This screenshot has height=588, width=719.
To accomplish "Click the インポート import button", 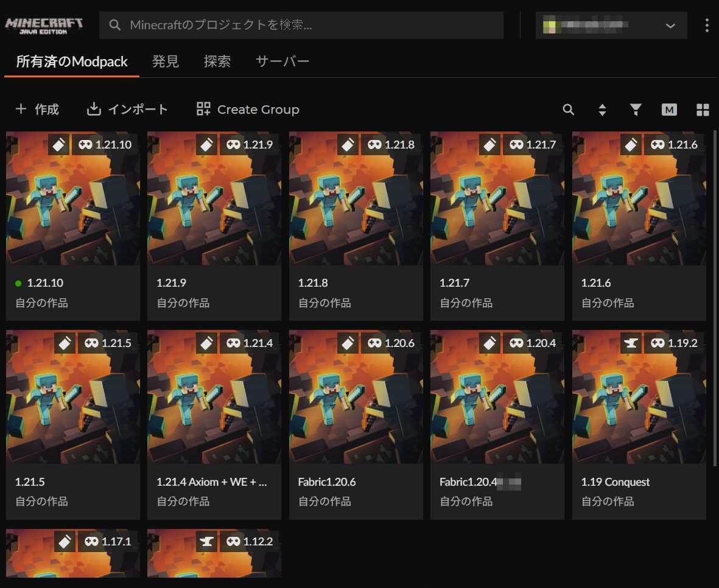I will (127, 109).
